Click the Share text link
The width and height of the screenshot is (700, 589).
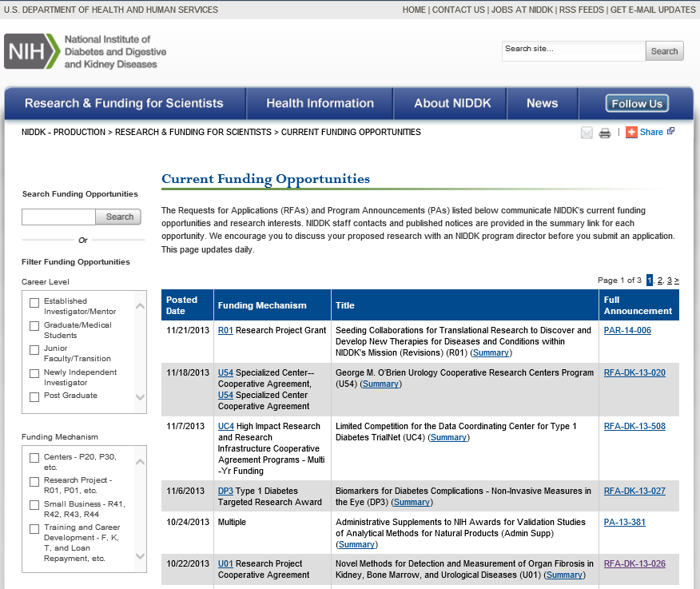pyautogui.click(x=651, y=132)
